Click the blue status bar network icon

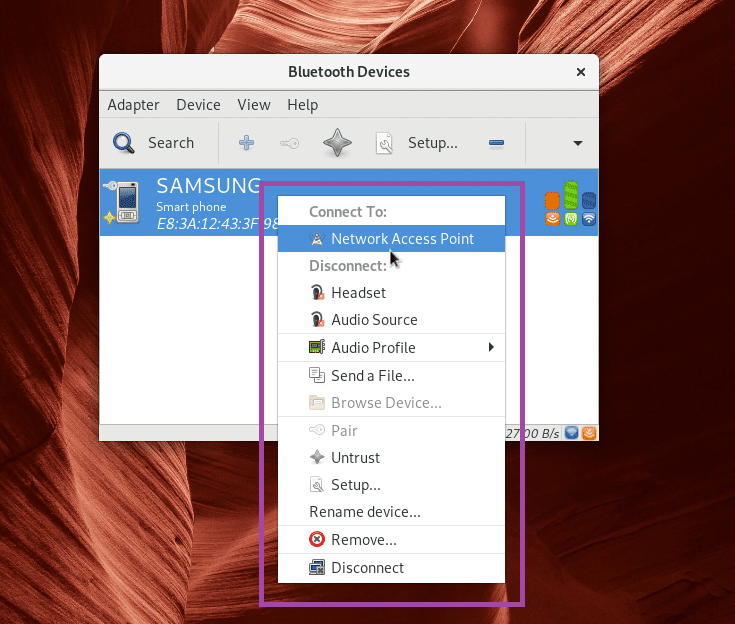pyautogui.click(x=571, y=433)
